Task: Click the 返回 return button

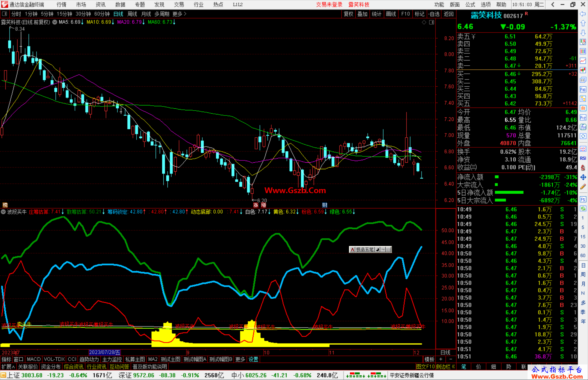Action: click(x=448, y=14)
